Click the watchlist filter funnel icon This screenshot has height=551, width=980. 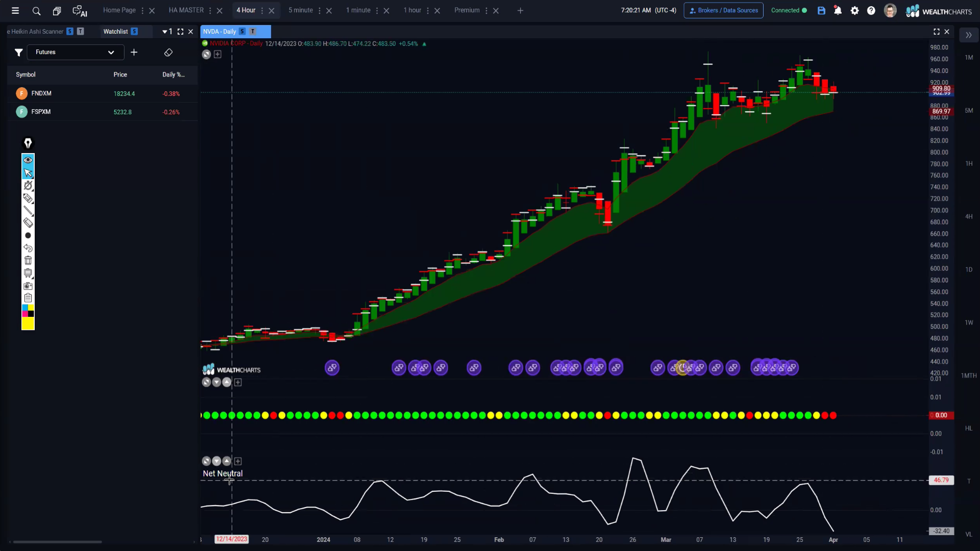[18, 52]
